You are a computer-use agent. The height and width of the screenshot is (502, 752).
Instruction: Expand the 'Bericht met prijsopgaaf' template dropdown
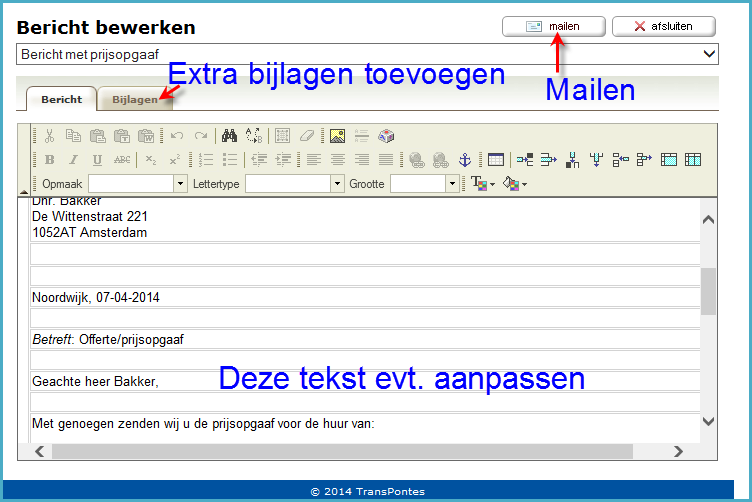click(709, 54)
